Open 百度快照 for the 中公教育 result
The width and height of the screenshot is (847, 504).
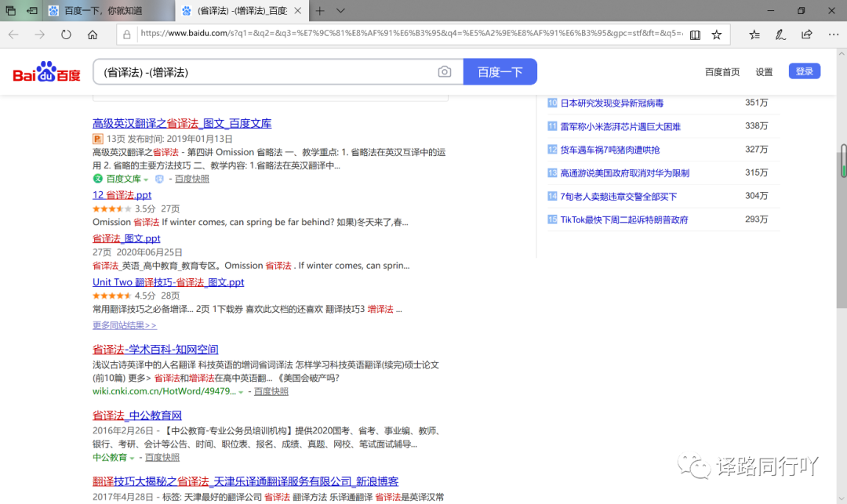point(162,457)
